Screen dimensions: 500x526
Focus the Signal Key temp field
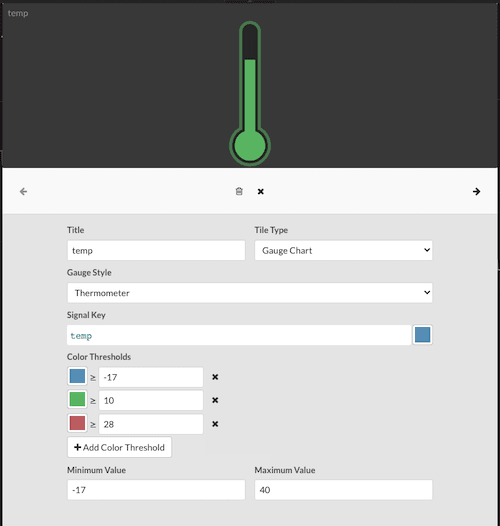coord(239,335)
